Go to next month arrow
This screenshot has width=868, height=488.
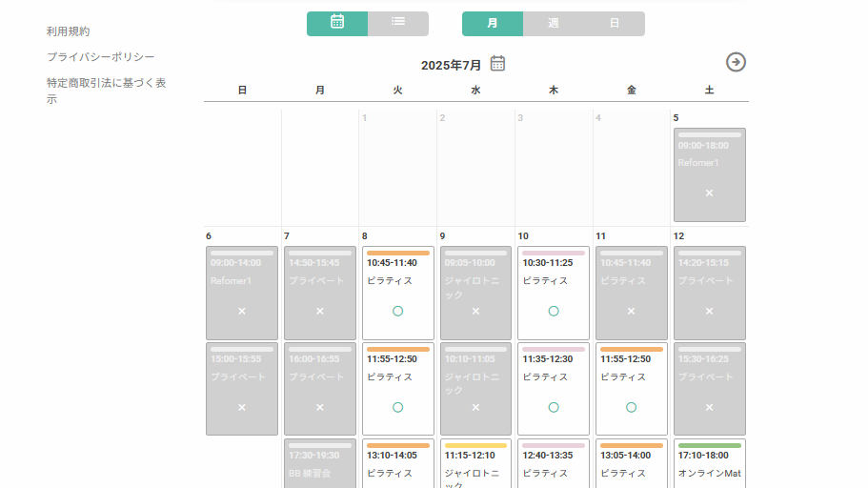click(x=736, y=62)
